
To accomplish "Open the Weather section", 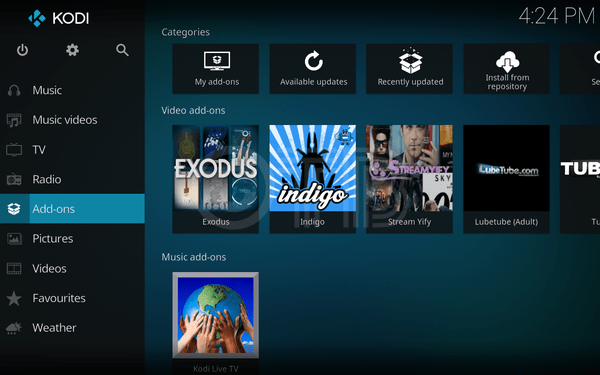I will pyautogui.click(x=72, y=328).
